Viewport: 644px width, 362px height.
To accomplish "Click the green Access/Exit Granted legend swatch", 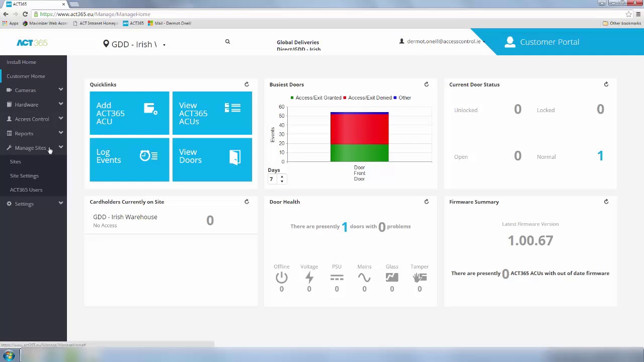I will [x=292, y=98].
